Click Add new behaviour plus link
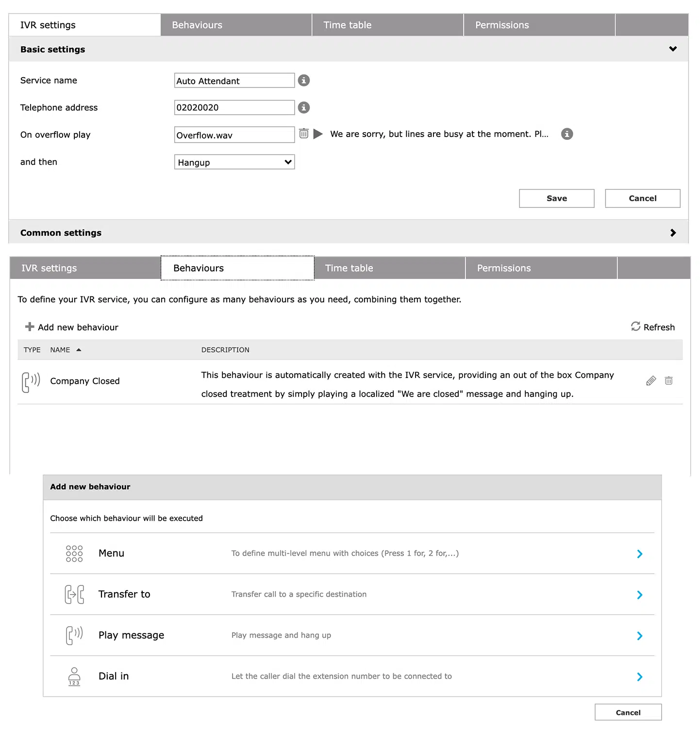The image size is (700, 734). point(72,327)
